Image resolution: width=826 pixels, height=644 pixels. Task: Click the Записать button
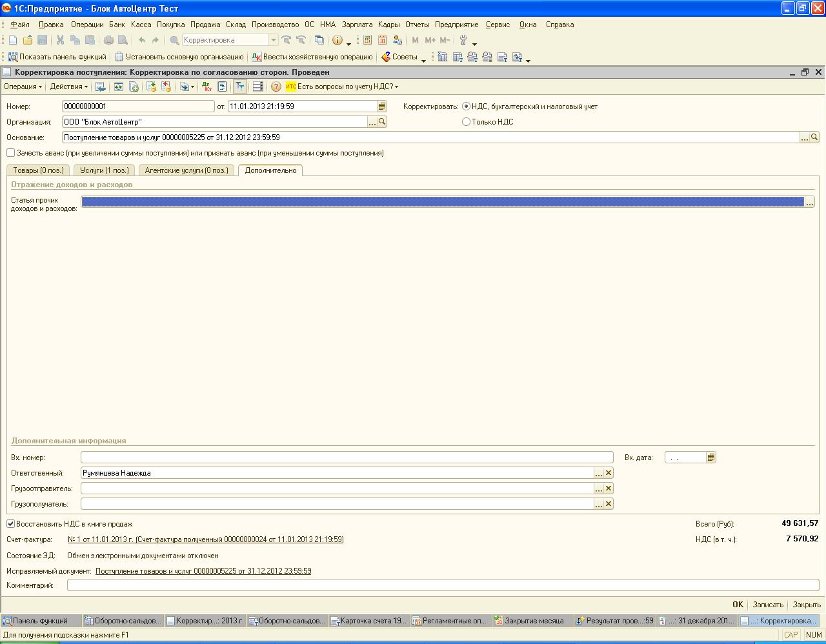(768, 605)
